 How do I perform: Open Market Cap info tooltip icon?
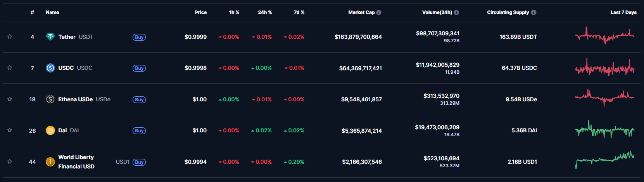coord(379,12)
